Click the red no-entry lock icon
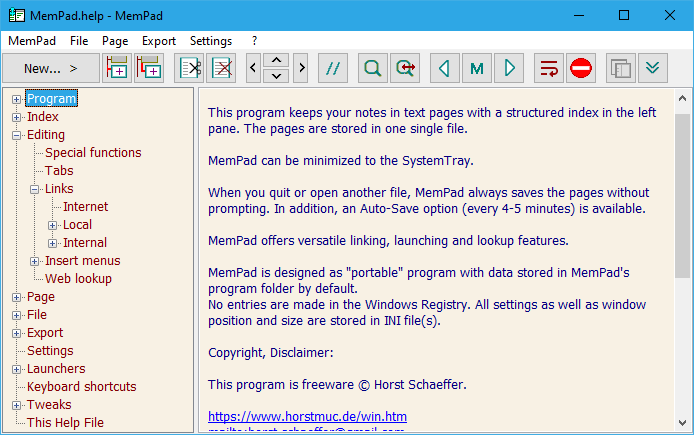The height and width of the screenshot is (435, 694). pyautogui.click(x=581, y=68)
